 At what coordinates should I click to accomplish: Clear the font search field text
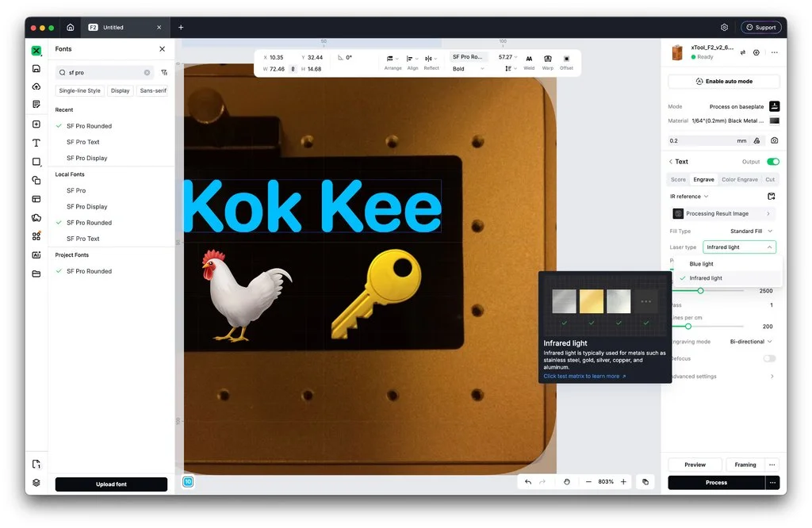[x=147, y=72]
